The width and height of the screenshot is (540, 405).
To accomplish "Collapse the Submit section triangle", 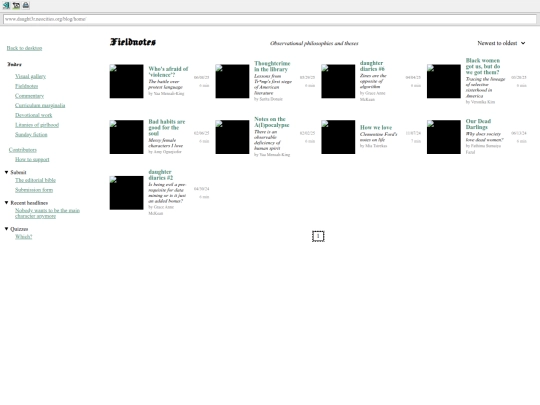I will pos(6,172).
